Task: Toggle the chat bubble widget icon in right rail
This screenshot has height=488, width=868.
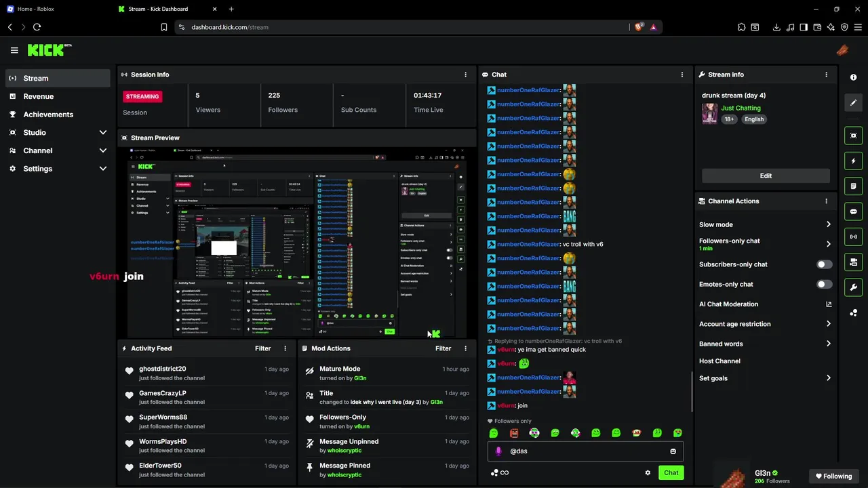Action: 853,211
